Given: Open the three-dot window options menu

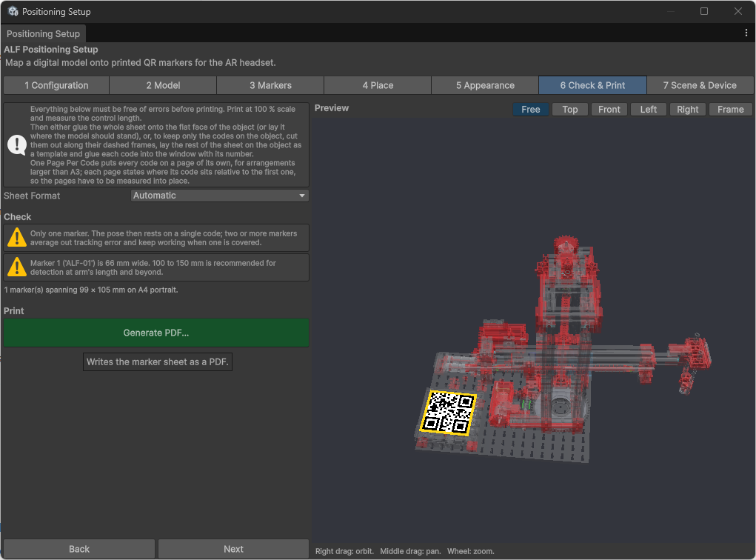Looking at the screenshot, I should coord(746,33).
